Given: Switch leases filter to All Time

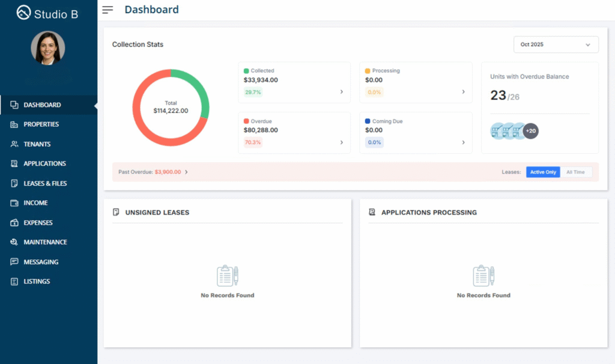Looking at the screenshot, I should pyautogui.click(x=575, y=172).
